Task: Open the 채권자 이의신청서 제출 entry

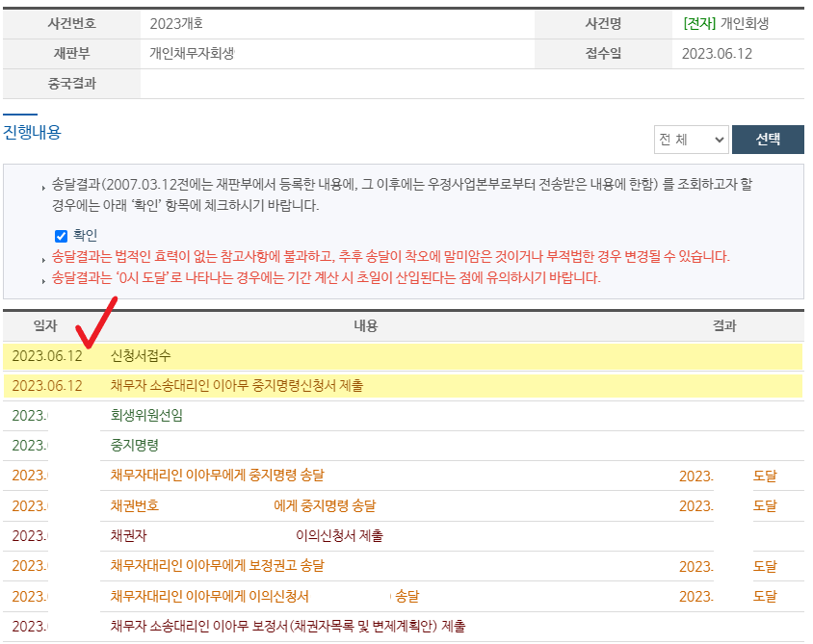Action: pyautogui.click(x=247, y=535)
